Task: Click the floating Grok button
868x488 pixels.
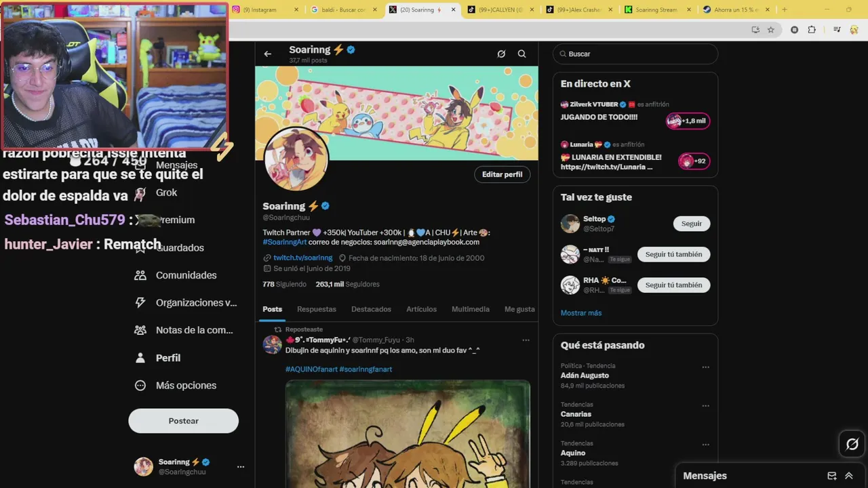Action: (852, 445)
